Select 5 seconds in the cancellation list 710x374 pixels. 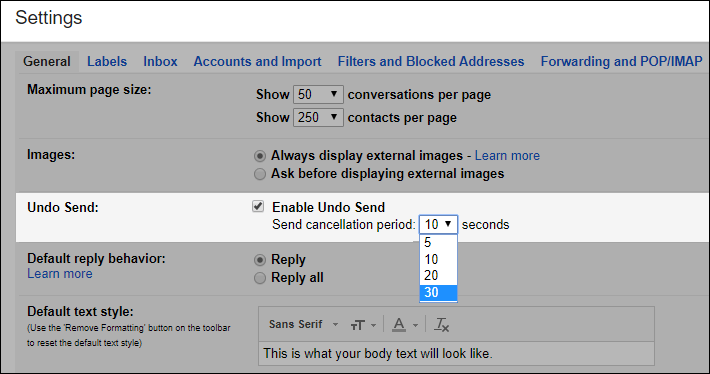click(x=438, y=243)
